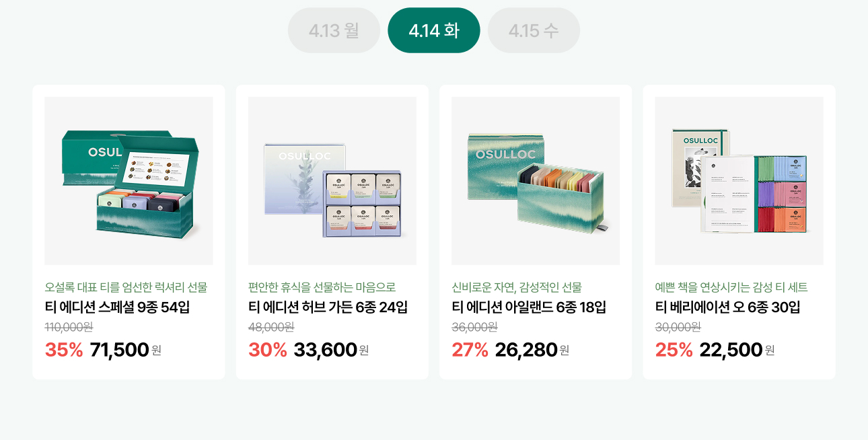This screenshot has width=868, height=440.
Task: Click the 티 에디션 아일랜드 6종 18입 title
Action: click(x=529, y=307)
